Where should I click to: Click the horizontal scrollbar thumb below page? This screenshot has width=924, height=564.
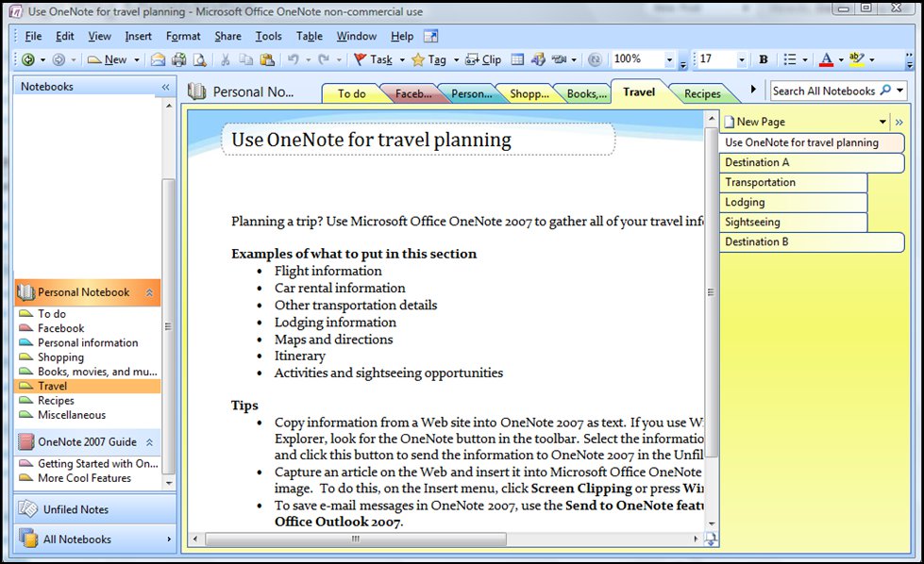355,539
